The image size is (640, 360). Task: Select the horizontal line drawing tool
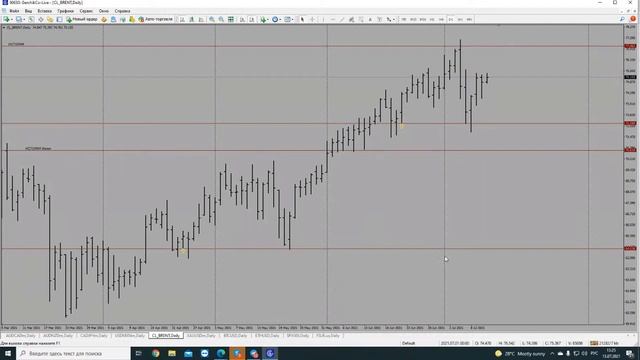332,19
